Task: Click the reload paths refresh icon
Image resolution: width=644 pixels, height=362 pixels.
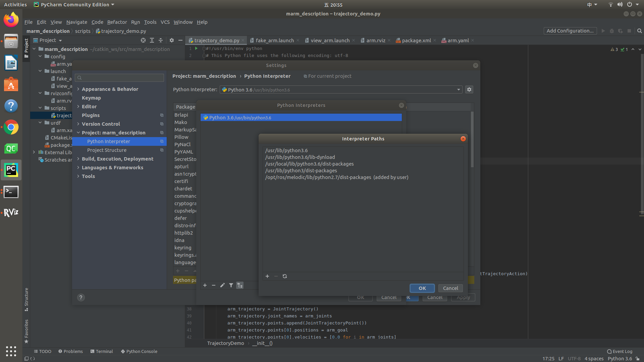Action: pyautogui.click(x=285, y=276)
